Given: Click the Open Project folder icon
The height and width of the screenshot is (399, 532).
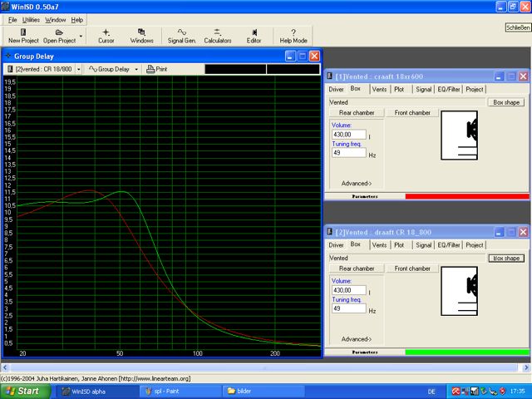Looking at the screenshot, I should click(x=59, y=32).
